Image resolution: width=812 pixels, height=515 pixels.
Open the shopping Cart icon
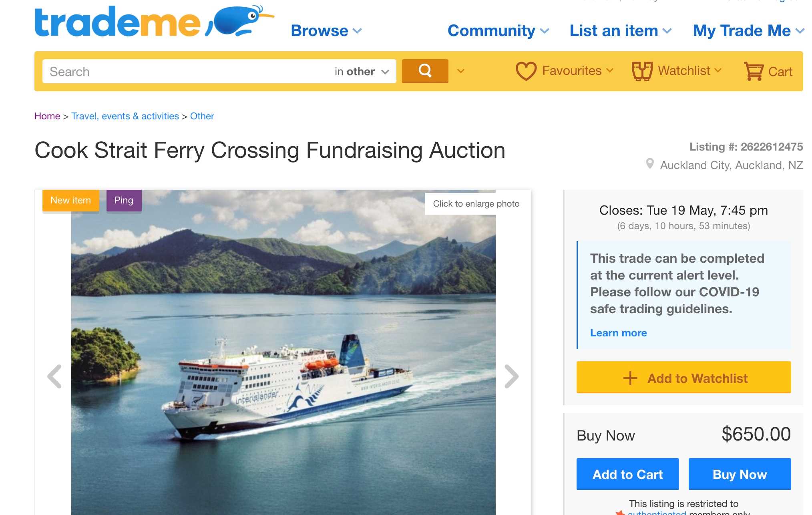pos(754,71)
